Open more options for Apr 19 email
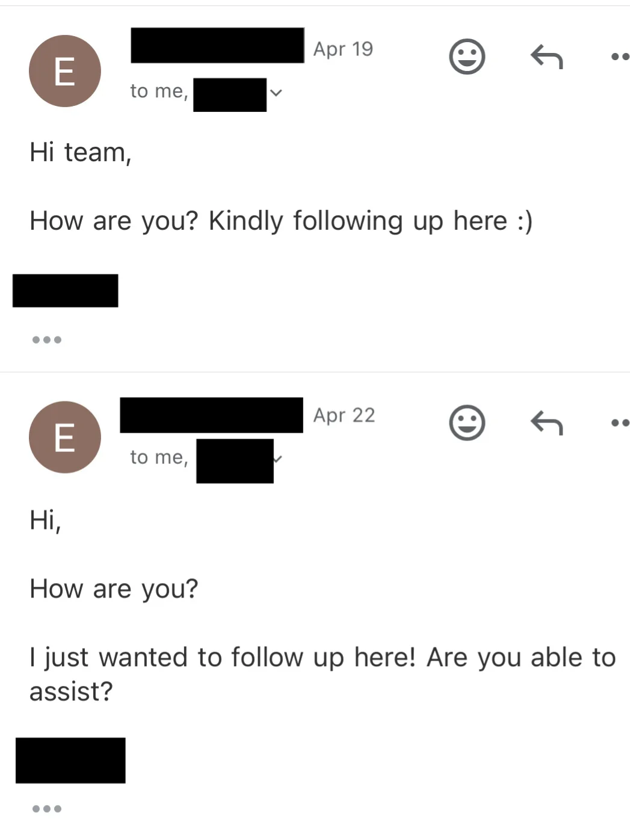The height and width of the screenshot is (840, 630). (620, 57)
